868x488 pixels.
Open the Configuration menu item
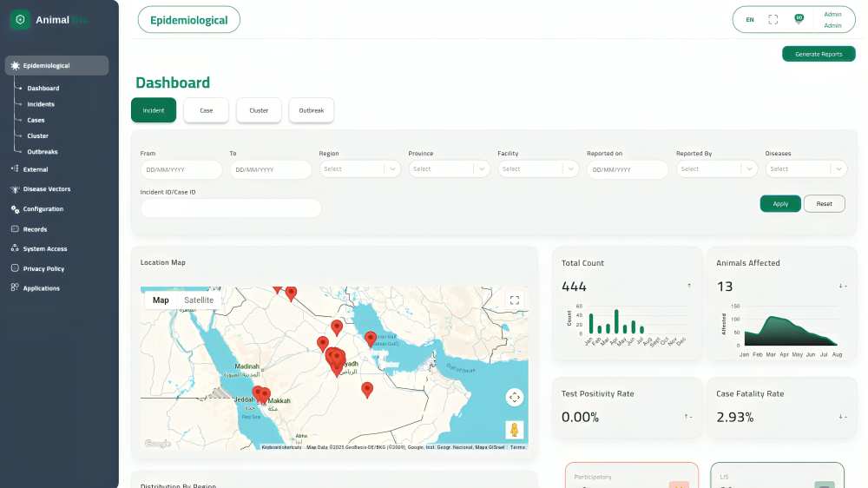43,208
